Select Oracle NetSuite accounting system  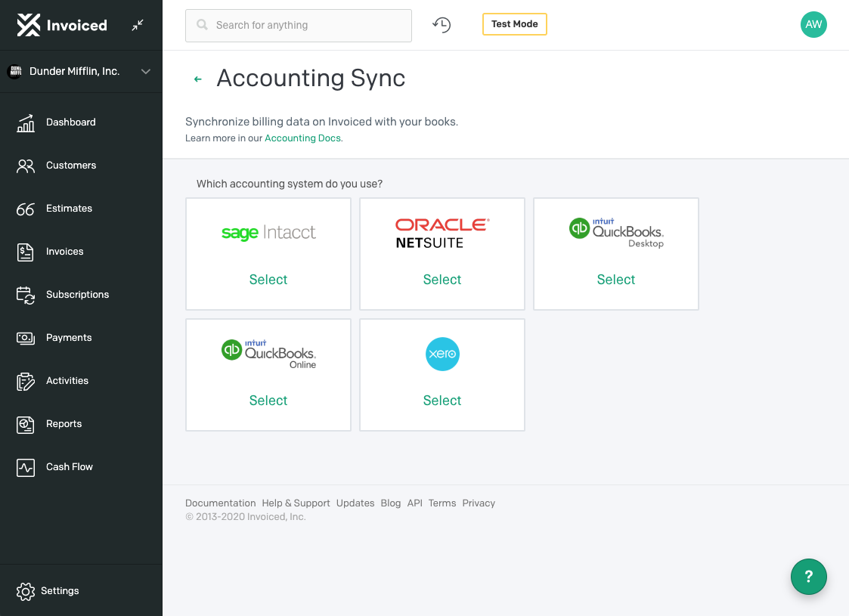(x=442, y=280)
